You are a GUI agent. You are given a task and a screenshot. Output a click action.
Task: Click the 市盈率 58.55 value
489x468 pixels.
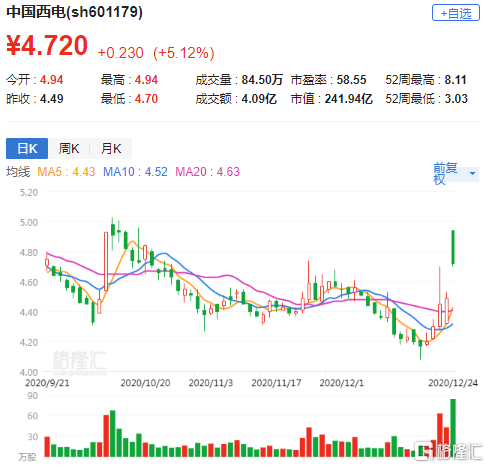coord(351,80)
